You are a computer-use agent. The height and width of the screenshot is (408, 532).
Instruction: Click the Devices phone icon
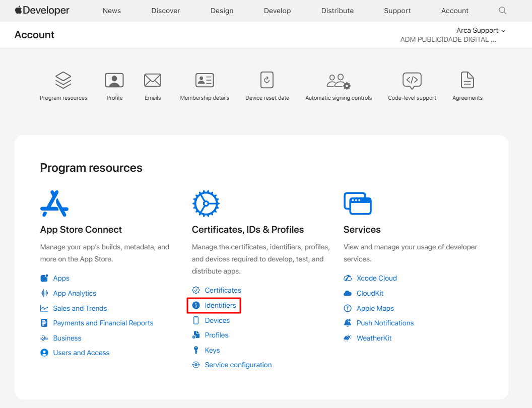pos(196,320)
